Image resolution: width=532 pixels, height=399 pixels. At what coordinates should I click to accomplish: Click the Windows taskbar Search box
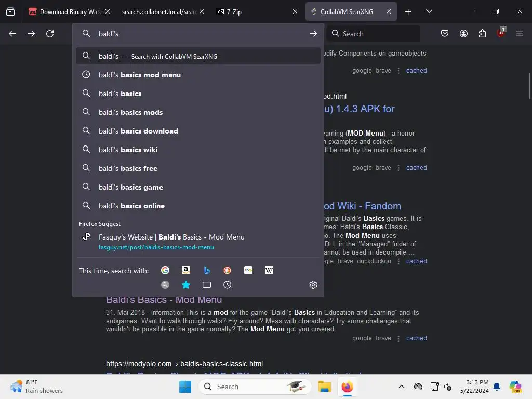point(255,387)
